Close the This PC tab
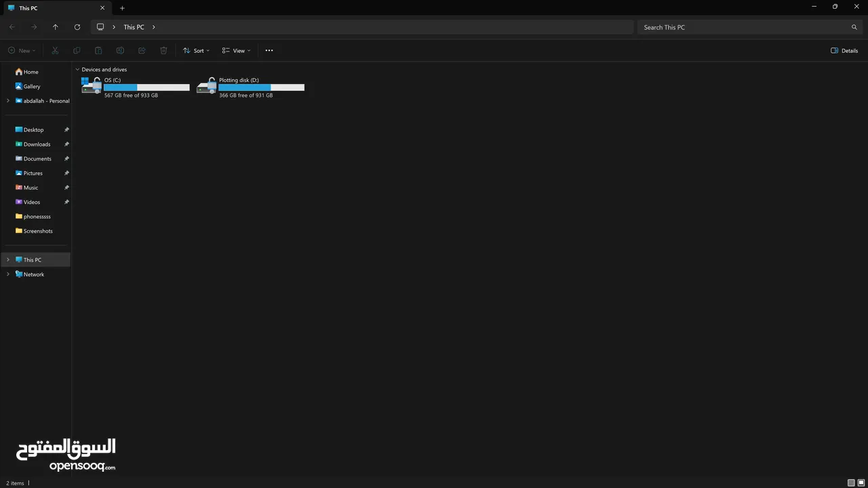Viewport: 868px width, 488px height. tap(102, 8)
